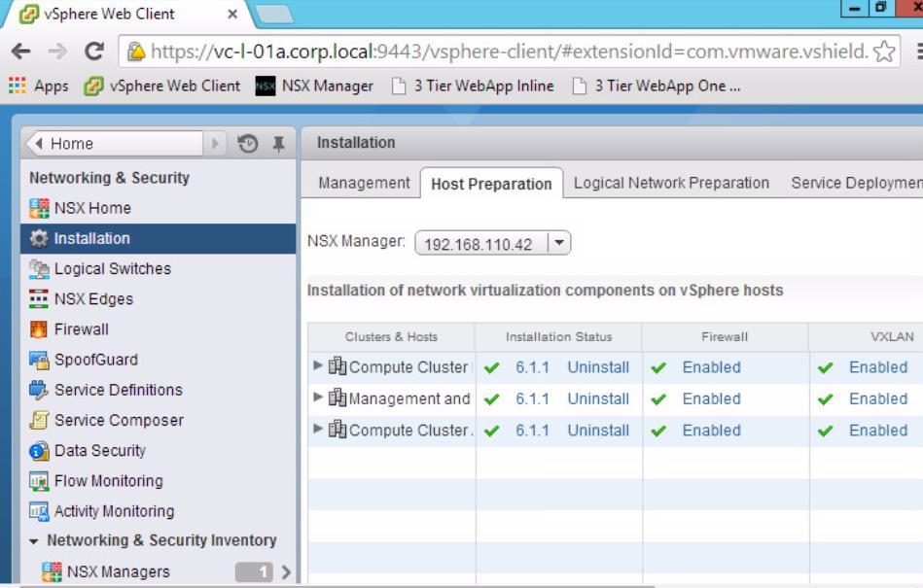
Task: Click the Management cluster icon
Action: 337,398
